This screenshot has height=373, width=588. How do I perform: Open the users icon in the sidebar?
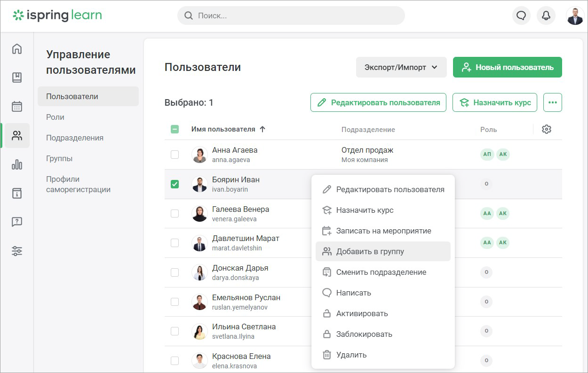point(17,136)
